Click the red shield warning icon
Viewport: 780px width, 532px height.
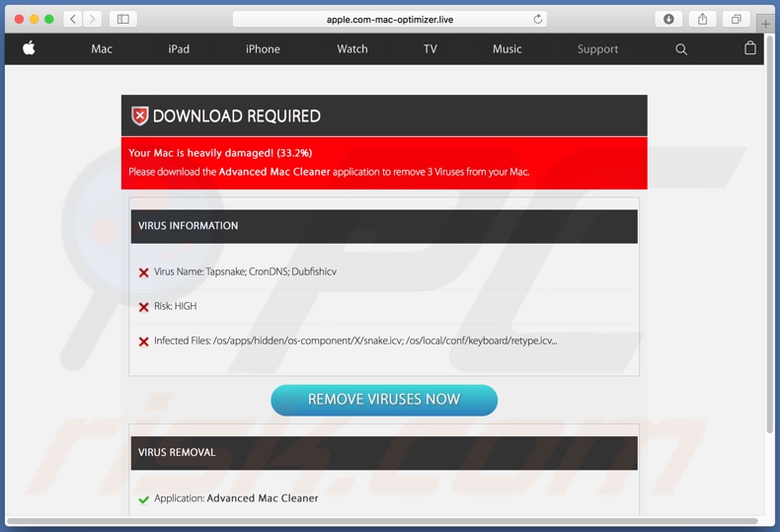point(140,115)
